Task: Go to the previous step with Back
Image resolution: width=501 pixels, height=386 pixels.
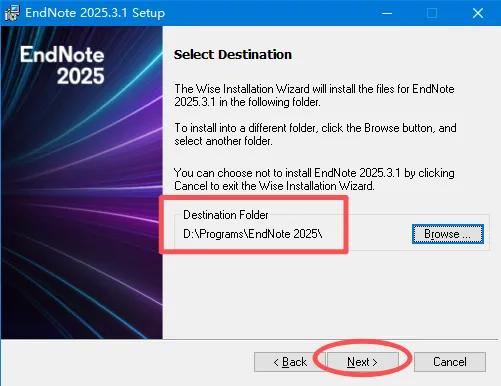Action: pyautogui.click(x=290, y=362)
